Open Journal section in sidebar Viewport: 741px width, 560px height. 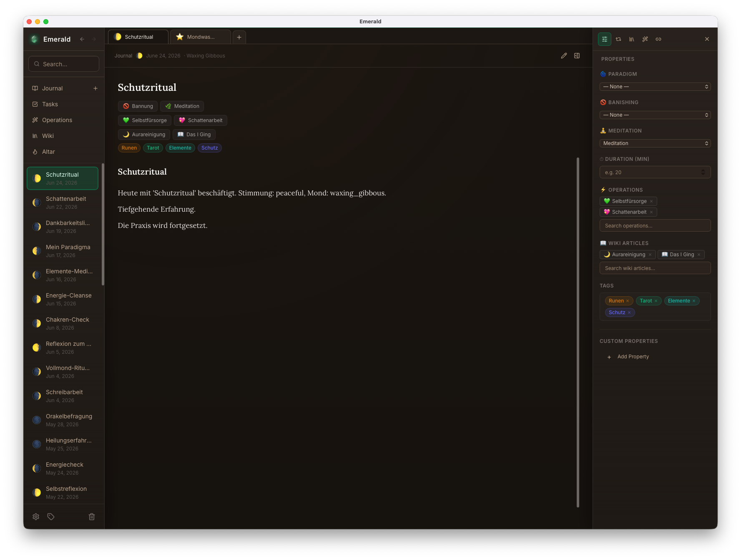[x=52, y=88]
